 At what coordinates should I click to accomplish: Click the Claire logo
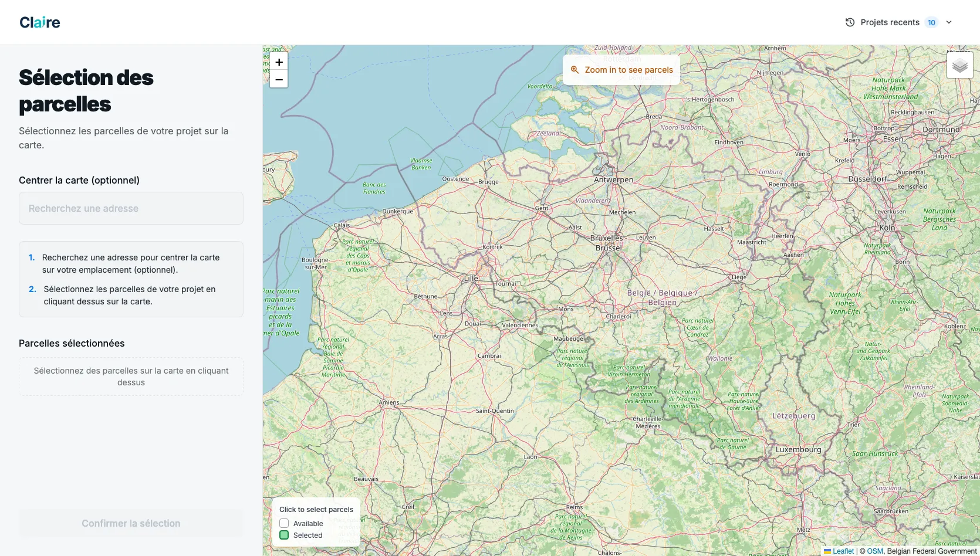point(40,22)
